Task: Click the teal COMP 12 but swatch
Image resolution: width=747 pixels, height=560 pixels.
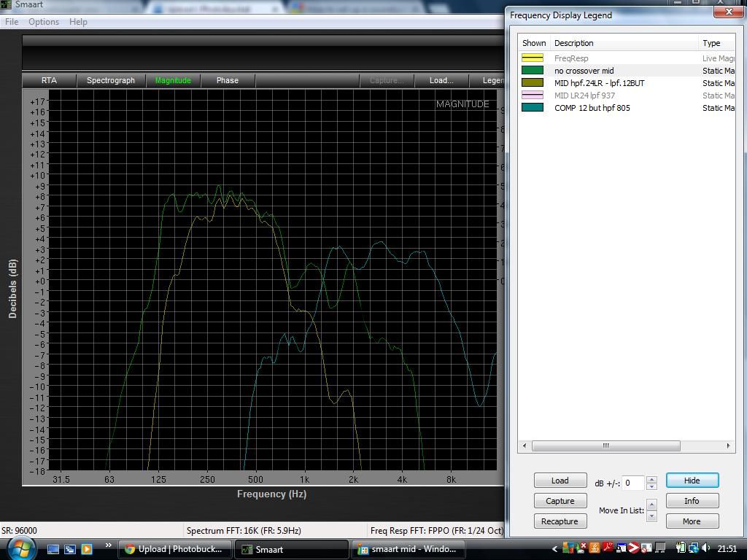Action: [533, 108]
